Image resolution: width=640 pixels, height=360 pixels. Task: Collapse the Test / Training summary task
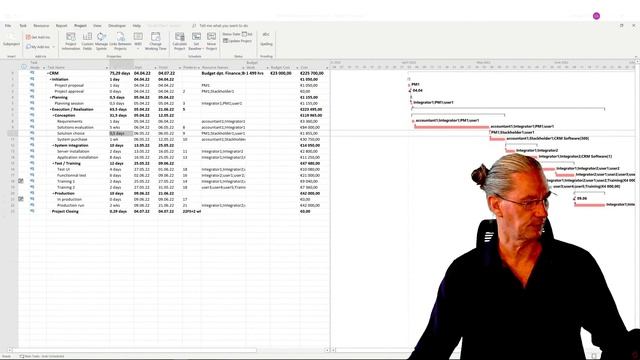53,163
